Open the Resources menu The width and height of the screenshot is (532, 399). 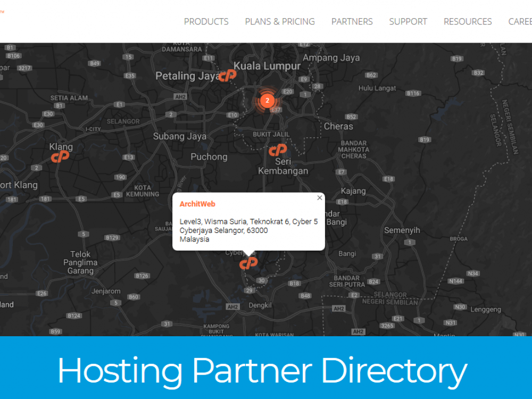pyautogui.click(x=468, y=21)
